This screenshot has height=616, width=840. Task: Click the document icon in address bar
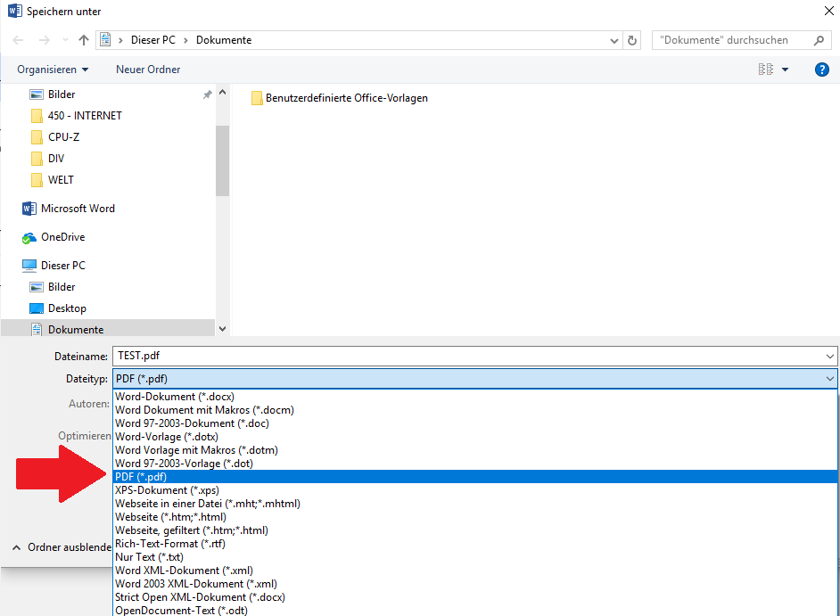point(105,39)
